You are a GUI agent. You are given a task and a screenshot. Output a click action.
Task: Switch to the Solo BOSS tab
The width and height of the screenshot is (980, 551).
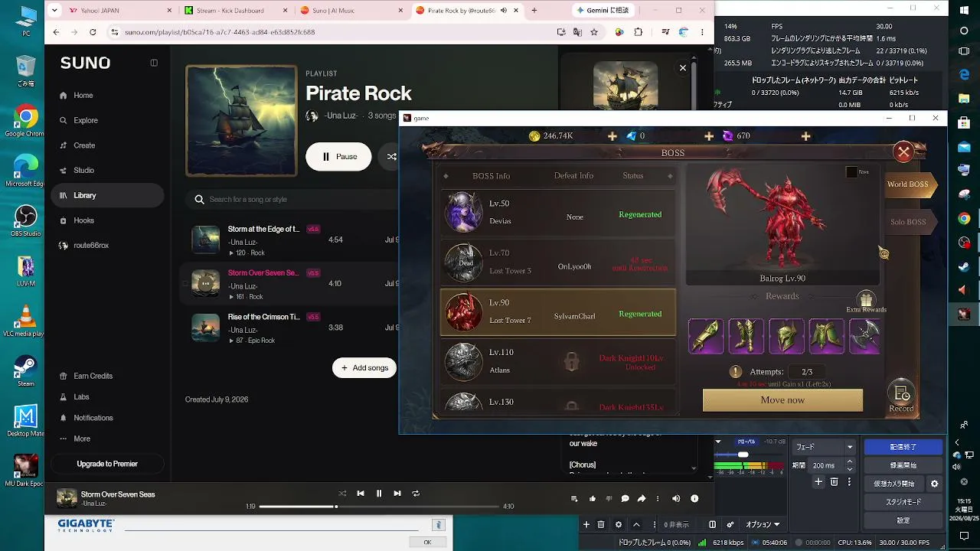909,222
